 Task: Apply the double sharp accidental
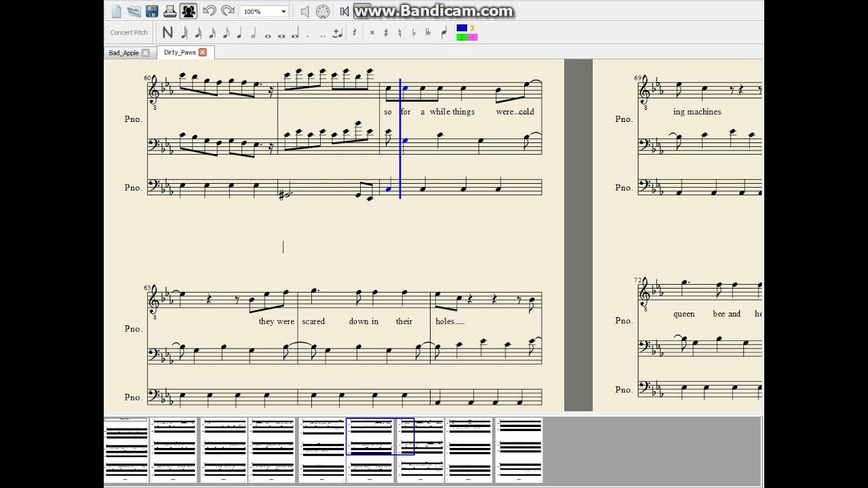(372, 33)
